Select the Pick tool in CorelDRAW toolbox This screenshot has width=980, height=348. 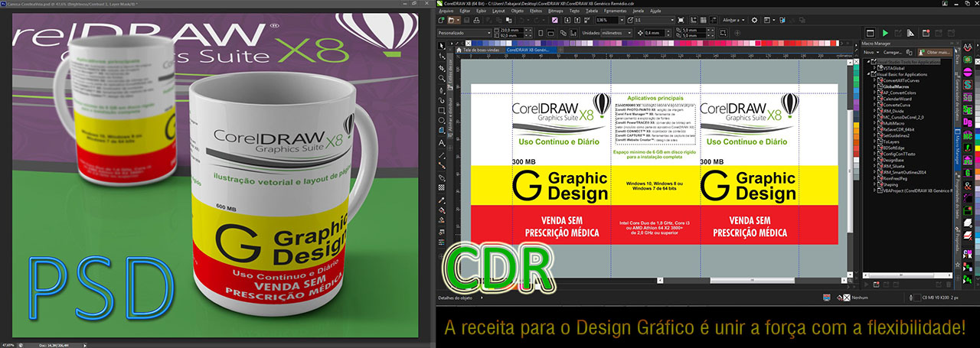coord(441,45)
